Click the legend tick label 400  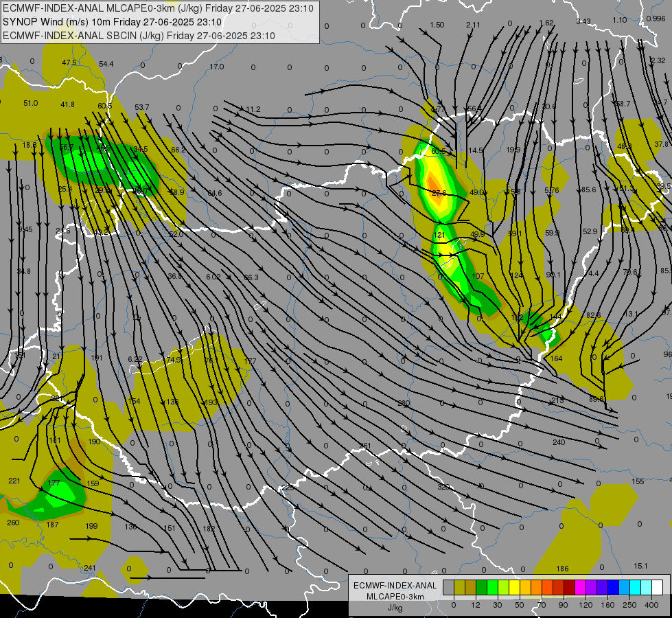[651, 605]
